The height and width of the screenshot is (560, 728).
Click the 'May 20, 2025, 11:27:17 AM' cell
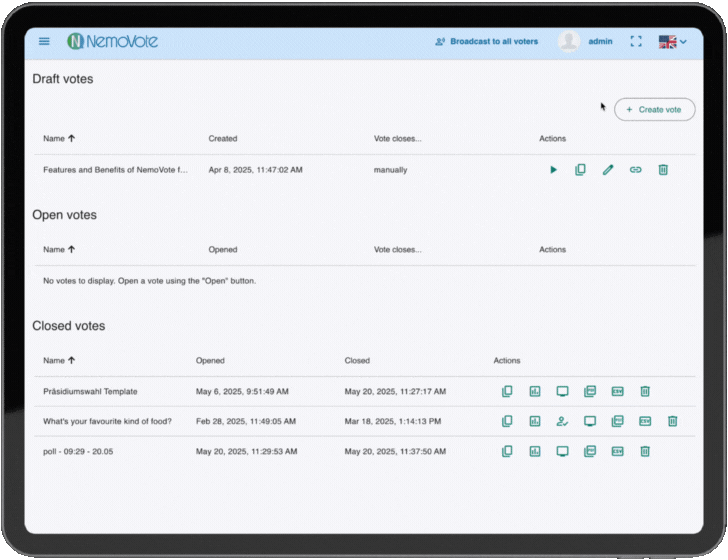point(395,391)
